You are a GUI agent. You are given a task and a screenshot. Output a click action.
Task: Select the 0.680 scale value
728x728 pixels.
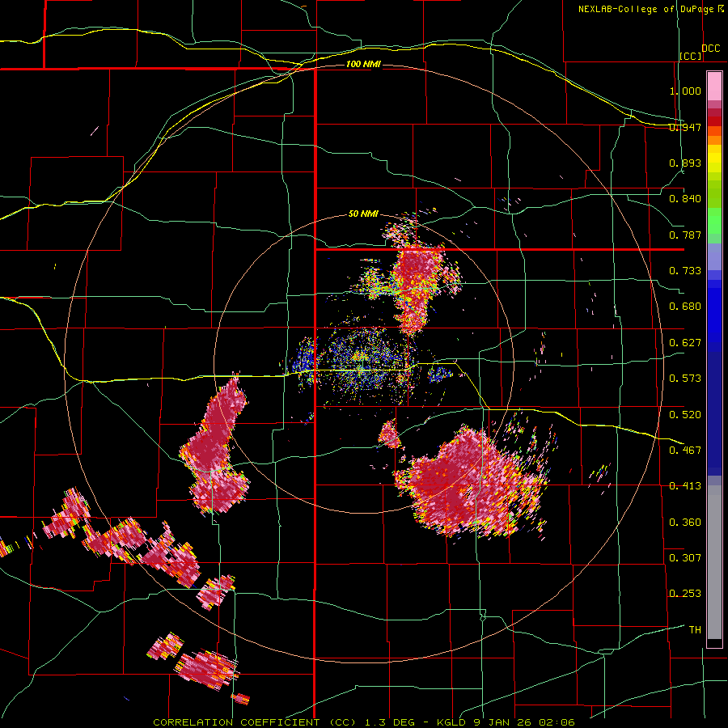pos(685,307)
